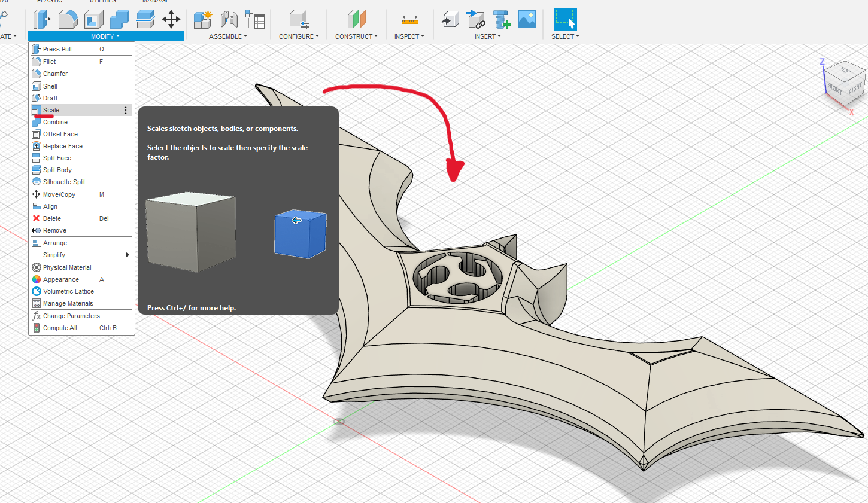Select Shell in the Modify menu

tap(81, 86)
